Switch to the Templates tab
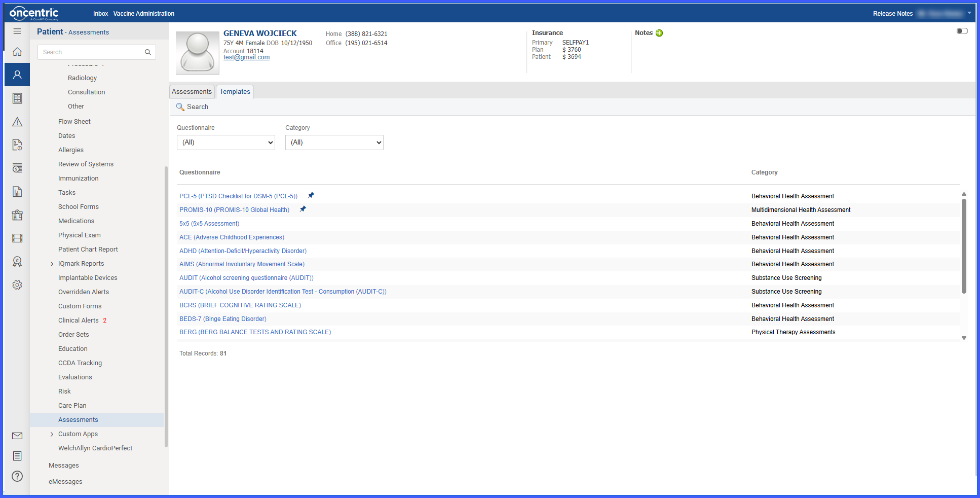980x498 pixels. [x=235, y=92]
